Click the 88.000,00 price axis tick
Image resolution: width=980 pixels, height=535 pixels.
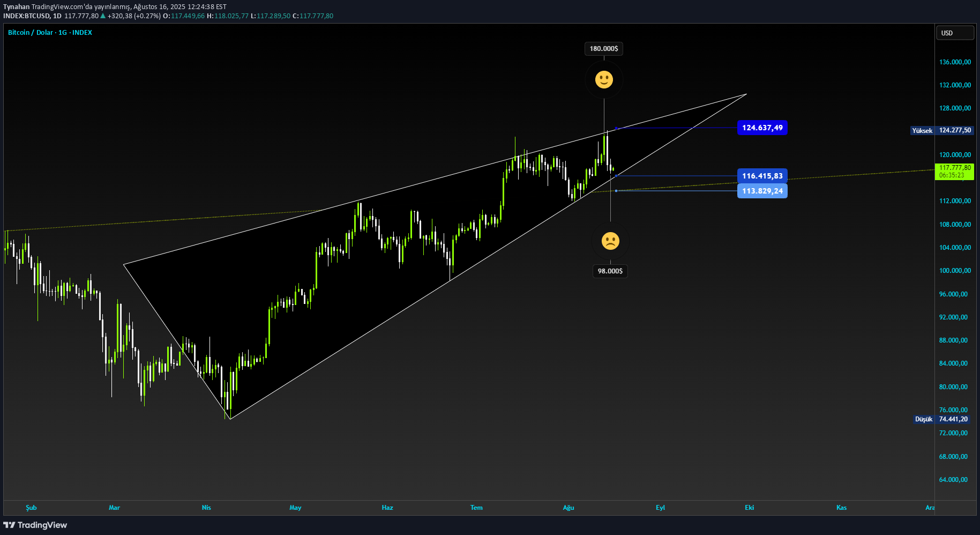(953, 340)
